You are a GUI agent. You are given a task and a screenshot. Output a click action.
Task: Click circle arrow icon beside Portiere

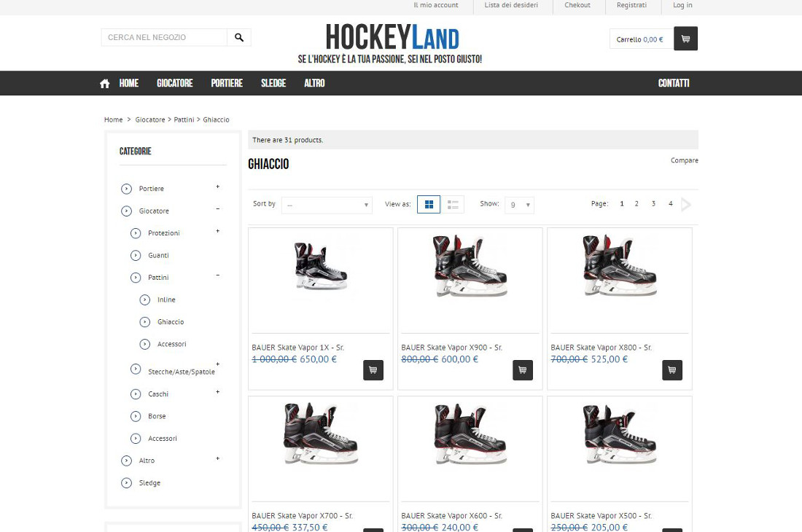126,189
